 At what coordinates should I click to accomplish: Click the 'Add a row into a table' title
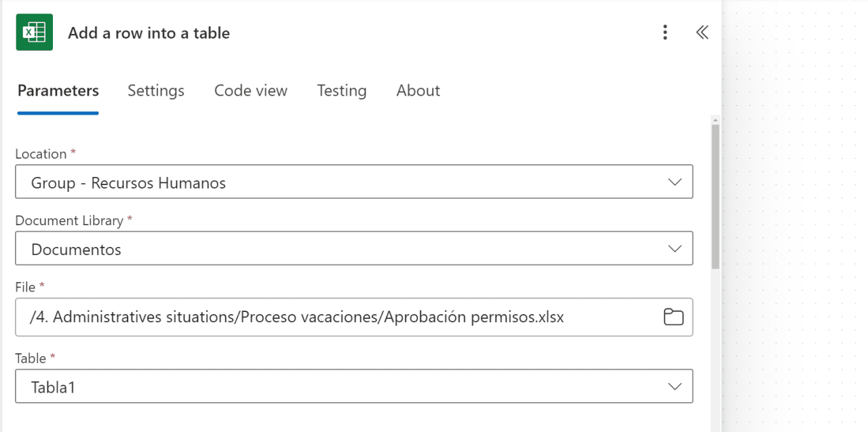(149, 33)
